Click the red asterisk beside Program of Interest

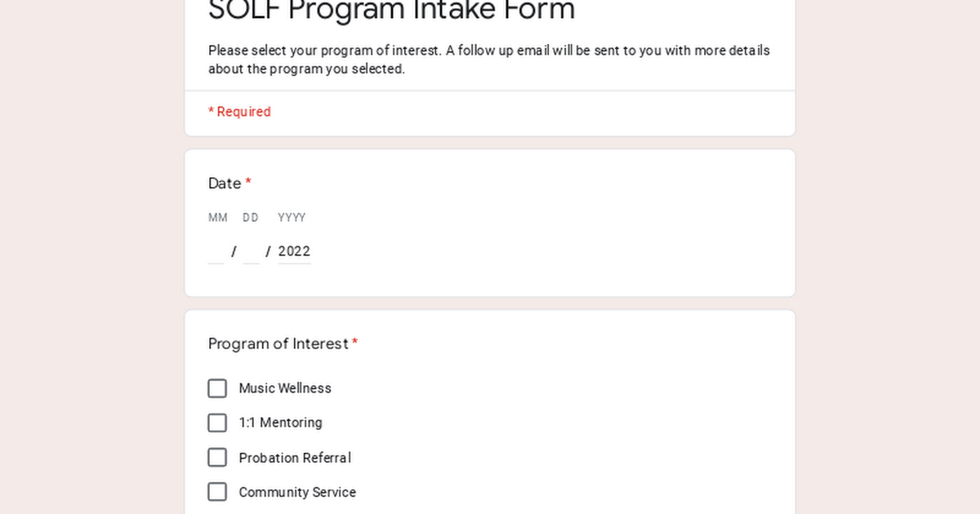click(355, 343)
